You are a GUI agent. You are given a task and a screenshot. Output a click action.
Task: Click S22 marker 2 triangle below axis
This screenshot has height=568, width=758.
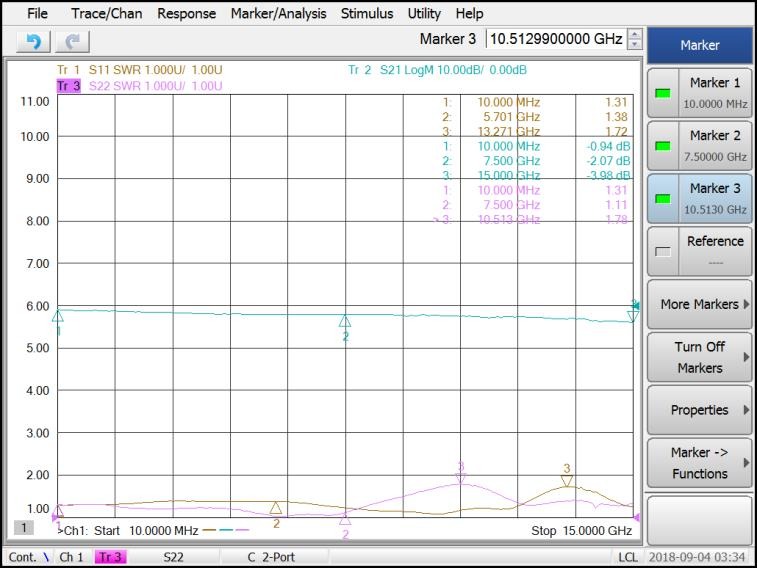point(345,520)
